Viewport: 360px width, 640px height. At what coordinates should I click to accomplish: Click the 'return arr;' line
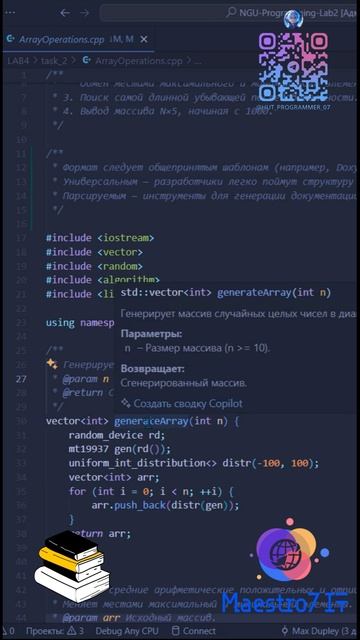pyautogui.click(x=100, y=533)
